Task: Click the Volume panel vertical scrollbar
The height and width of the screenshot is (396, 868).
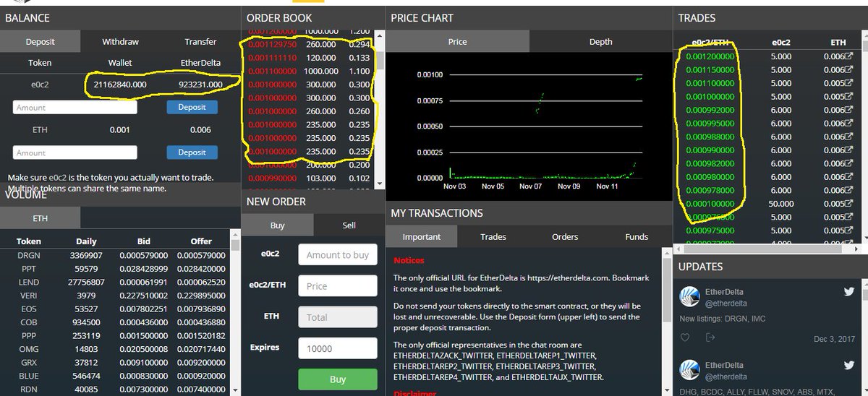Action: tap(235, 311)
